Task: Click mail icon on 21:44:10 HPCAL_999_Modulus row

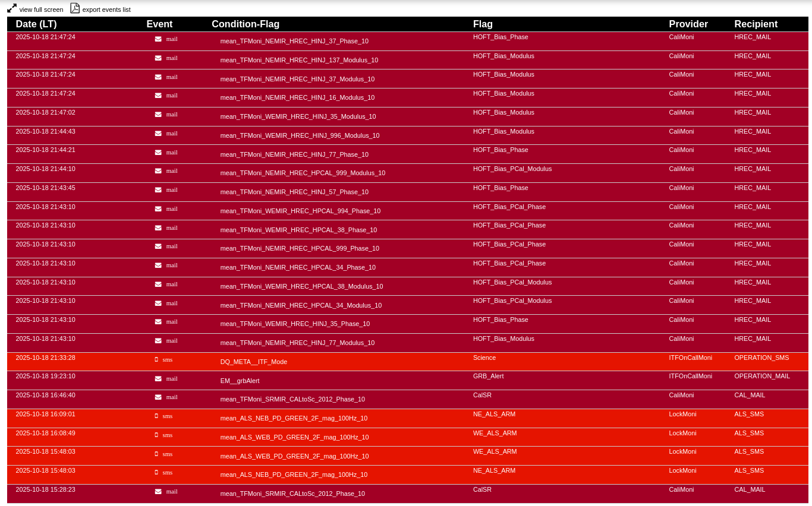Action: (x=158, y=171)
